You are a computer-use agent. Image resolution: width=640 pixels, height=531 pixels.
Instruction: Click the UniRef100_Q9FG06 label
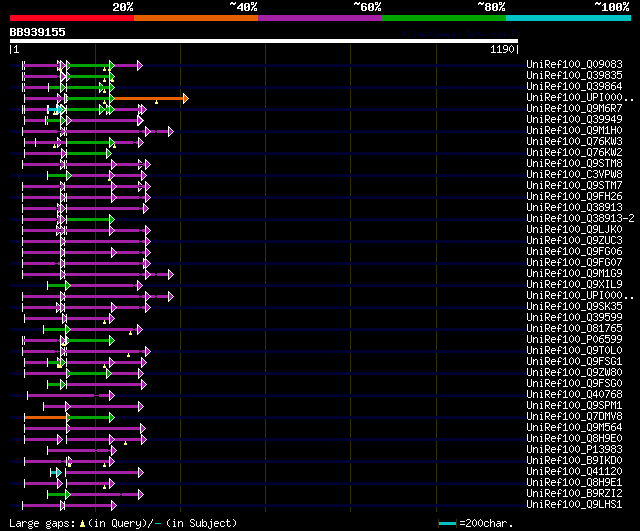574,252
